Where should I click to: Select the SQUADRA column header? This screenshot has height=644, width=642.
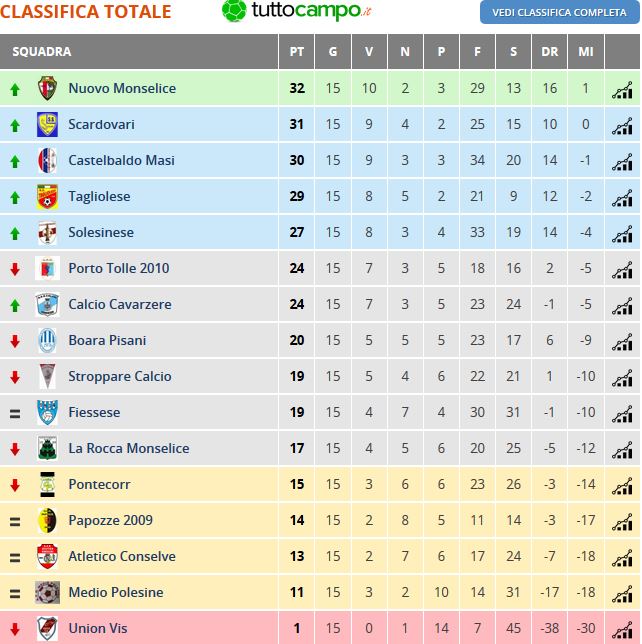(x=139, y=52)
